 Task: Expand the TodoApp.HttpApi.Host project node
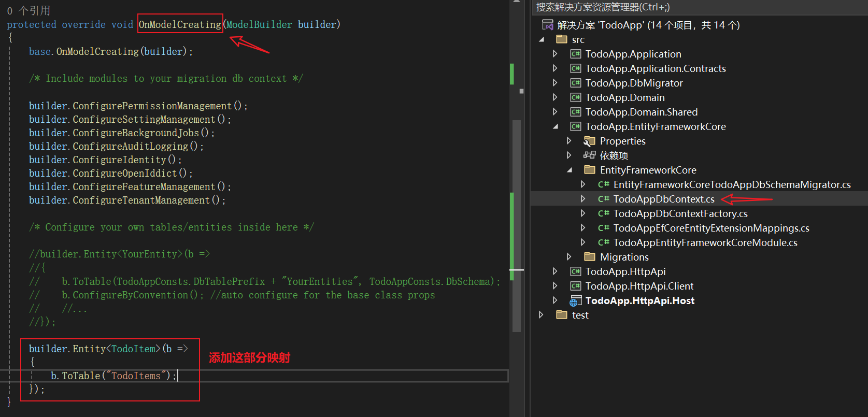(x=556, y=300)
